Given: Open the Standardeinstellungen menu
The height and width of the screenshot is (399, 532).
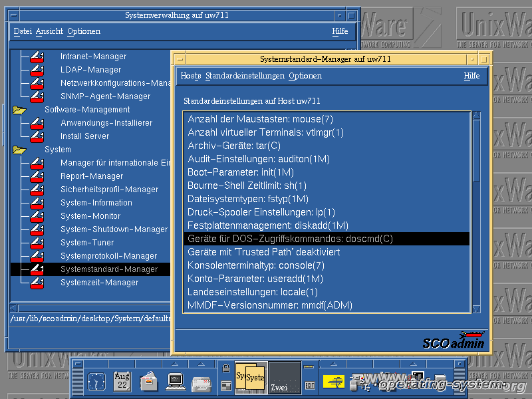Looking at the screenshot, I should 245,76.
